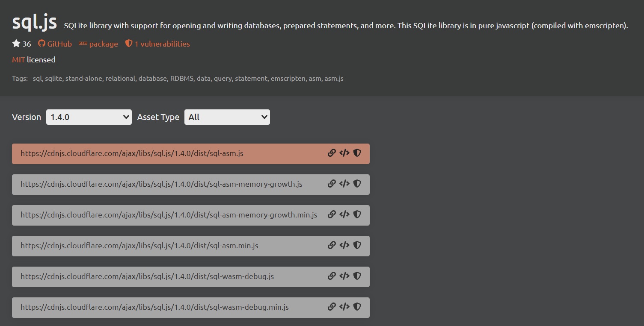Copy script tag icon for sql-asm.js
Image resolution: width=644 pixels, height=326 pixels.
pyautogui.click(x=344, y=153)
